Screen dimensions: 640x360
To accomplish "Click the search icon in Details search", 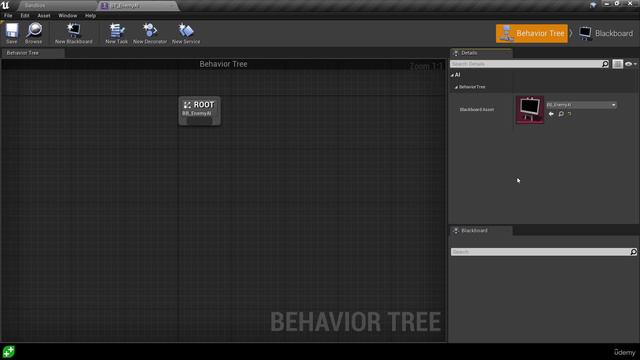I will point(605,64).
